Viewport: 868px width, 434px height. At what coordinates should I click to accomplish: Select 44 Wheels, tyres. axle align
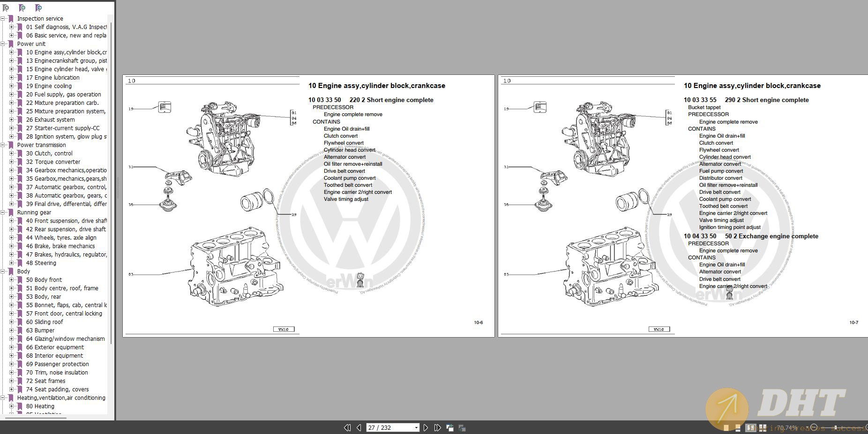pos(61,238)
